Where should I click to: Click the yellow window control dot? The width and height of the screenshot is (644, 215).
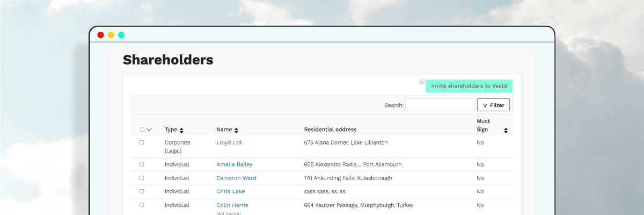tap(111, 35)
